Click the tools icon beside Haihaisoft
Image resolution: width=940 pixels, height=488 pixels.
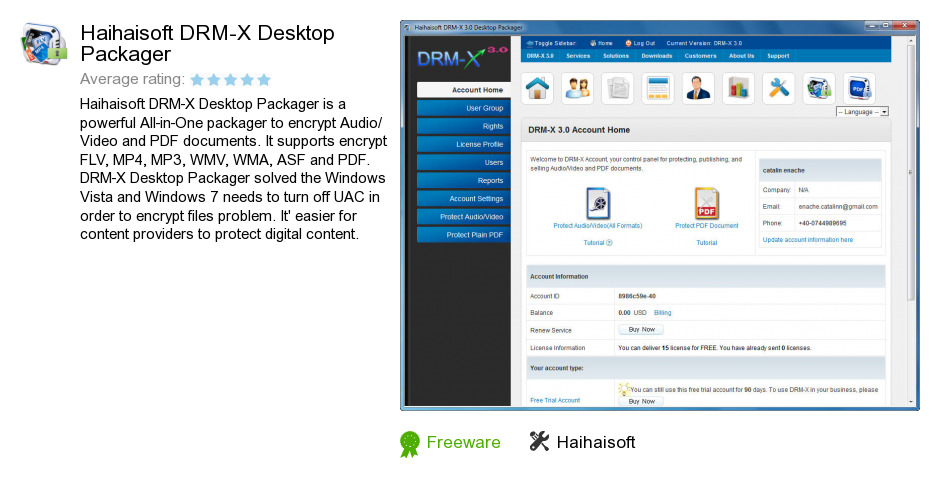coord(539,441)
